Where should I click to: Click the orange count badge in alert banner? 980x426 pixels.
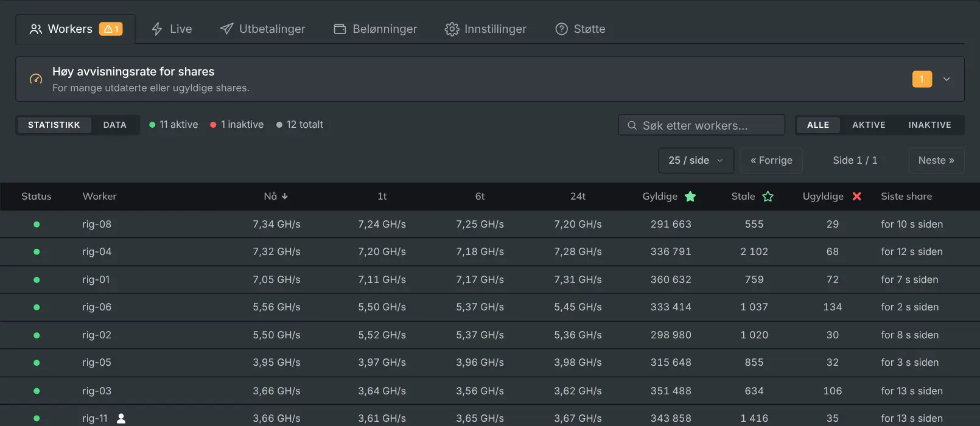(x=922, y=79)
